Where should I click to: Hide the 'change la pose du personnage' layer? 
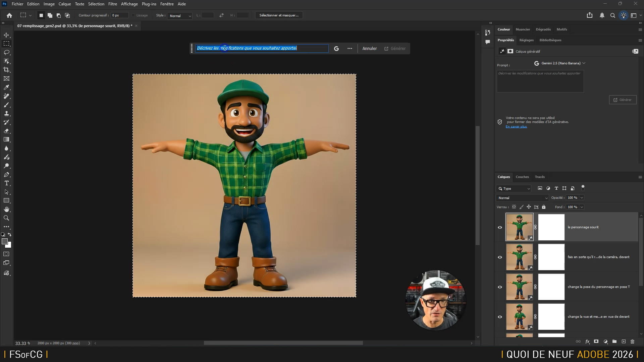[x=500, y=287]
